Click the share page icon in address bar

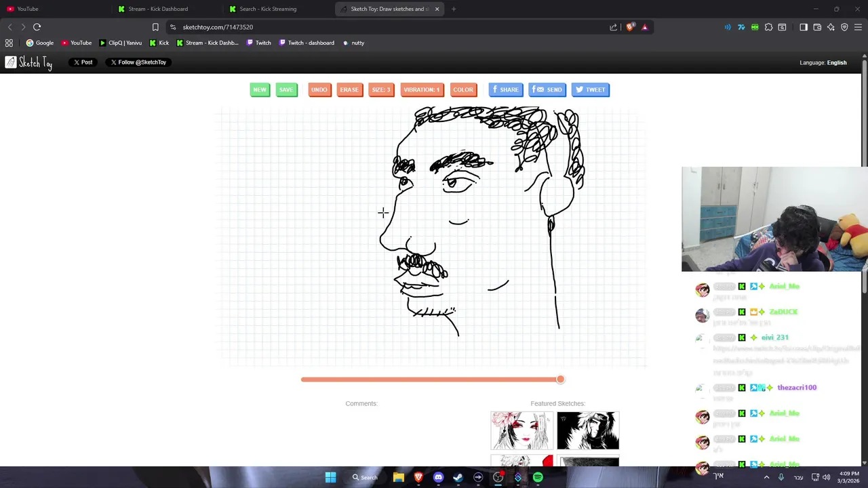click(614, 27)
